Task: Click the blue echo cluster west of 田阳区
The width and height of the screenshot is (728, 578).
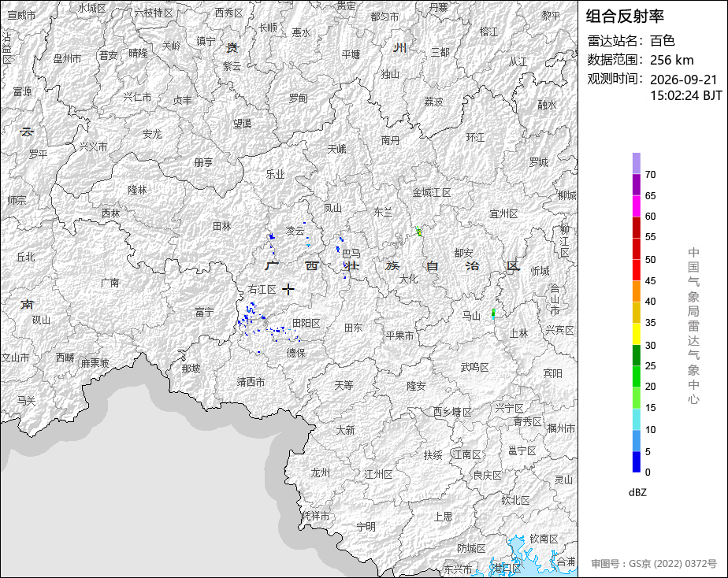Action: (x=250, y=318)
